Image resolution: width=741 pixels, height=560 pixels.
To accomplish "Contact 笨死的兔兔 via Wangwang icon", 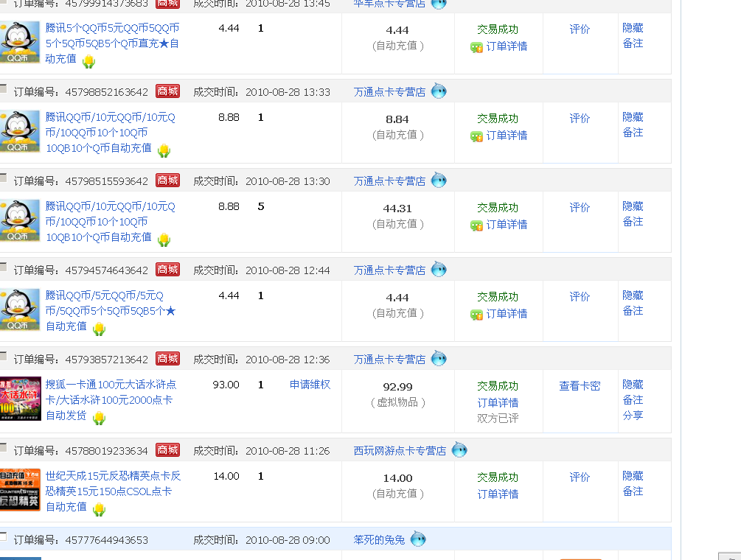I will [x=418, y=539].
